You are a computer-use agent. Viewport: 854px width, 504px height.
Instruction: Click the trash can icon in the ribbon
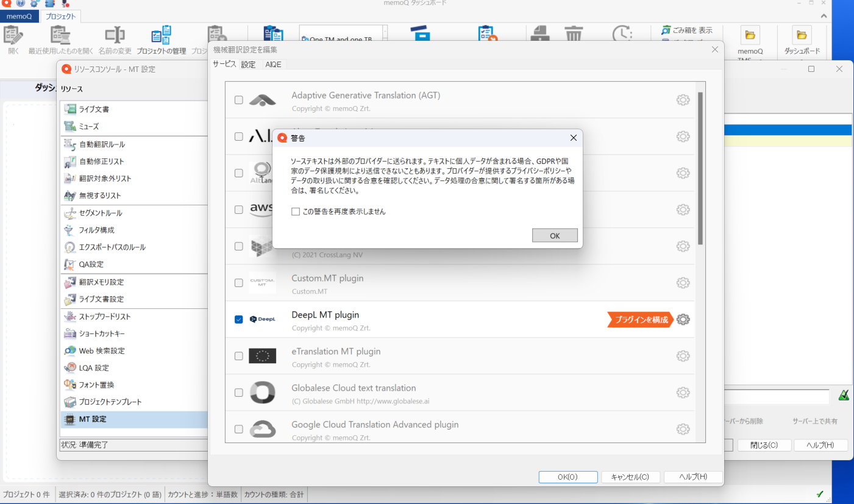(x=574, y=35)
